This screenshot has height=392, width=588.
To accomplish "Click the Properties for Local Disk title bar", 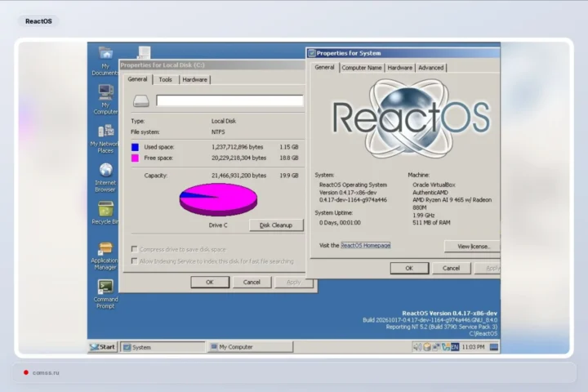I will (x=212, y=65).
